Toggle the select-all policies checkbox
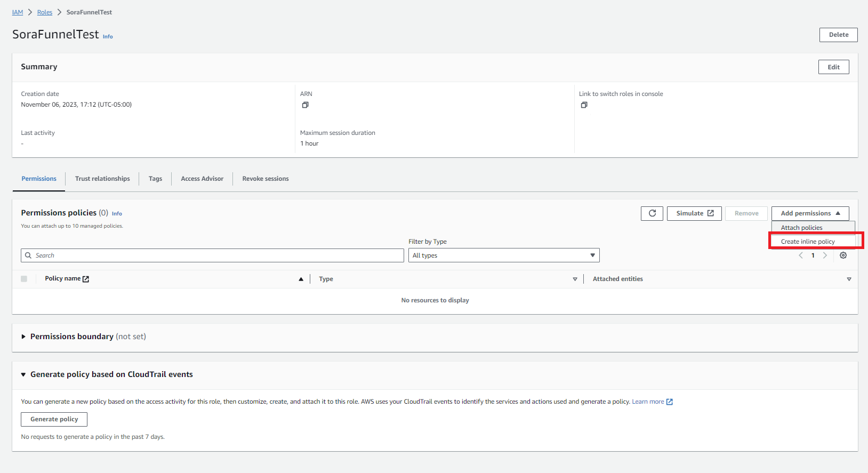Image resolution: width=868 pixels, height=473 pixels. pyautogui.click(x=24, y=279)
